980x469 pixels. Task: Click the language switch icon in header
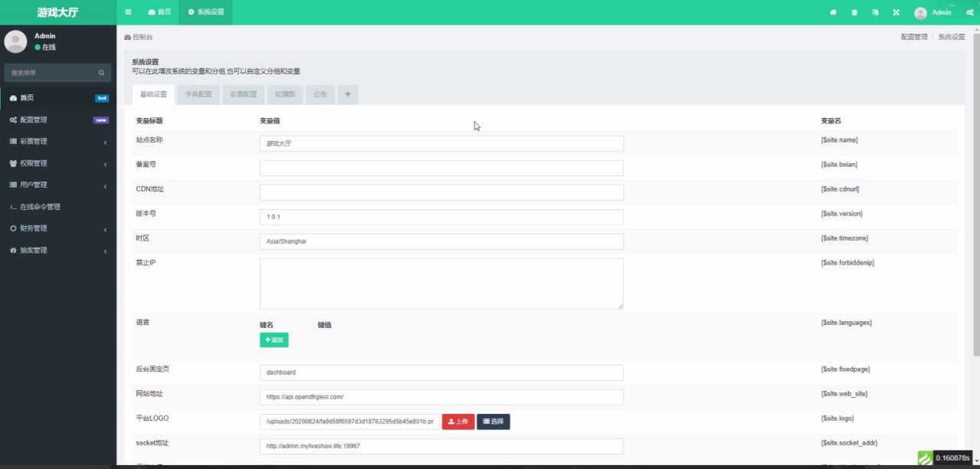[x=875, y=12]
